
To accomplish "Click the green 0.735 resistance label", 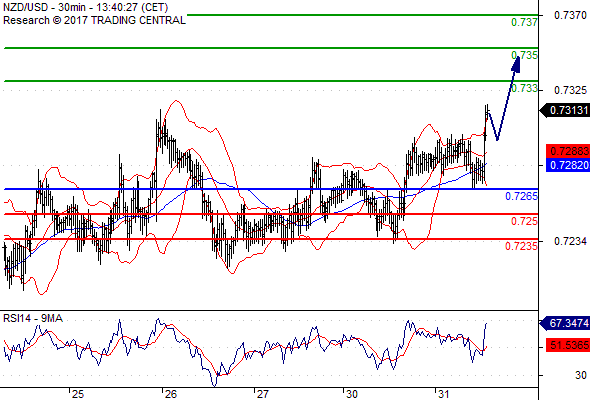I will pos(524,55).
